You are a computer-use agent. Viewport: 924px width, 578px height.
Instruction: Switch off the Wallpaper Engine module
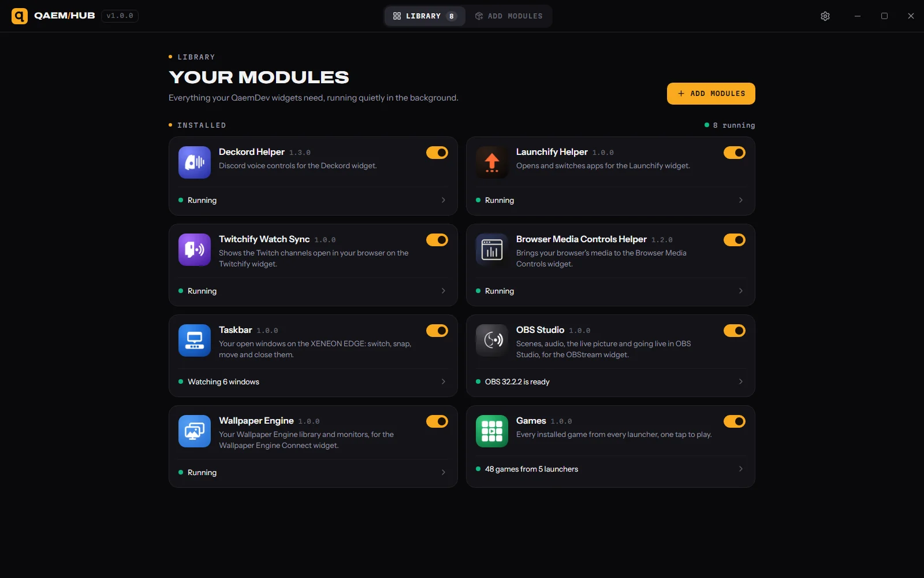(x=437, y=421)
